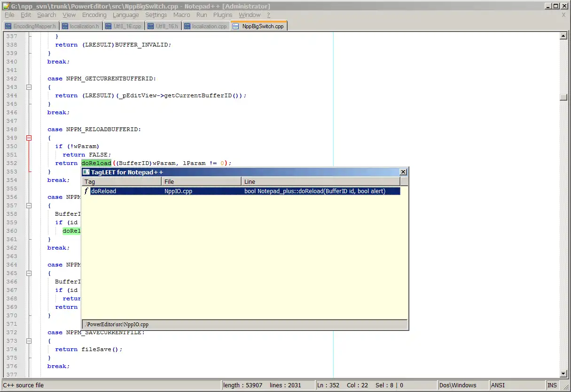Click 'return fileSave();' on line 374
The width and height of the screenshot is (571, 392).
(x=89, y=349)
